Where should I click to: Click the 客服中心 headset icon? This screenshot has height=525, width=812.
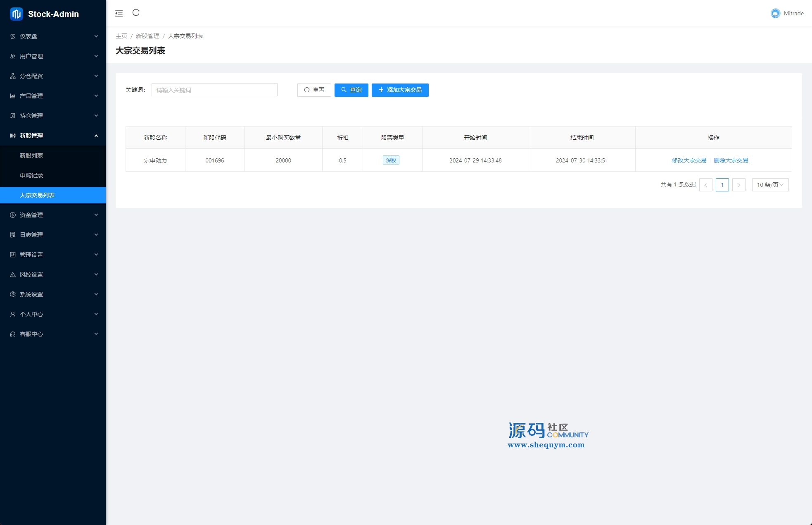click(13, 334)
